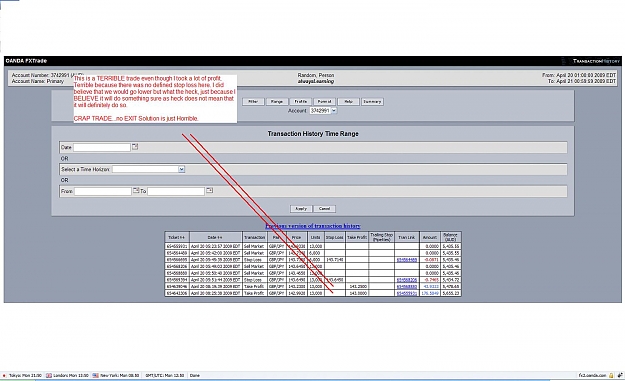Click the padlock icon in status bar

(611, 375)
